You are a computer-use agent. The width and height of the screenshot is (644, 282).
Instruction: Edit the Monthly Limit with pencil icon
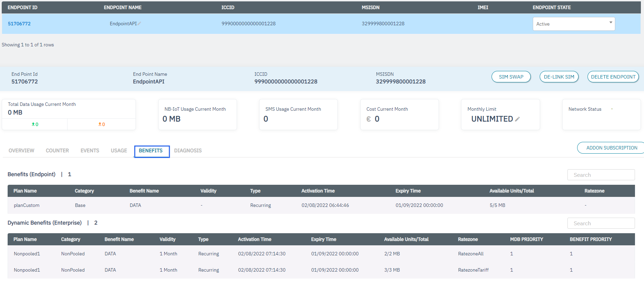pyautogui.click(x=518, y=119)
